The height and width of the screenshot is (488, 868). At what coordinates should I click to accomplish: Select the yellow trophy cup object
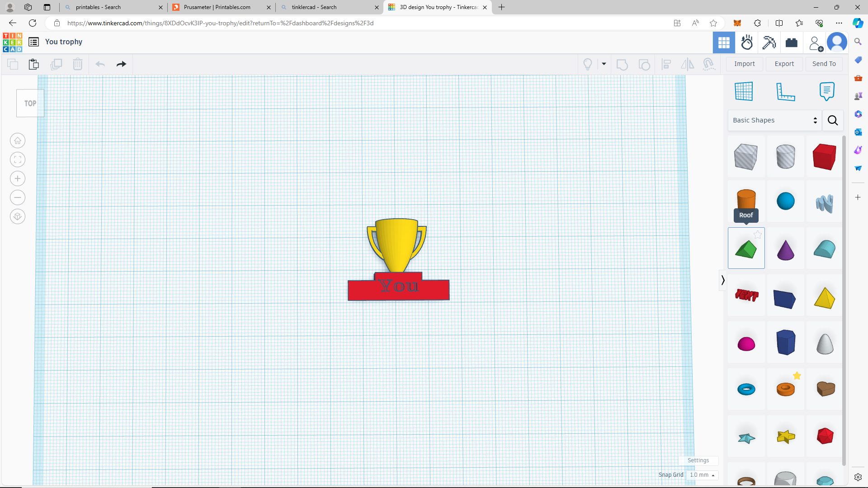(x=396, y=245)
